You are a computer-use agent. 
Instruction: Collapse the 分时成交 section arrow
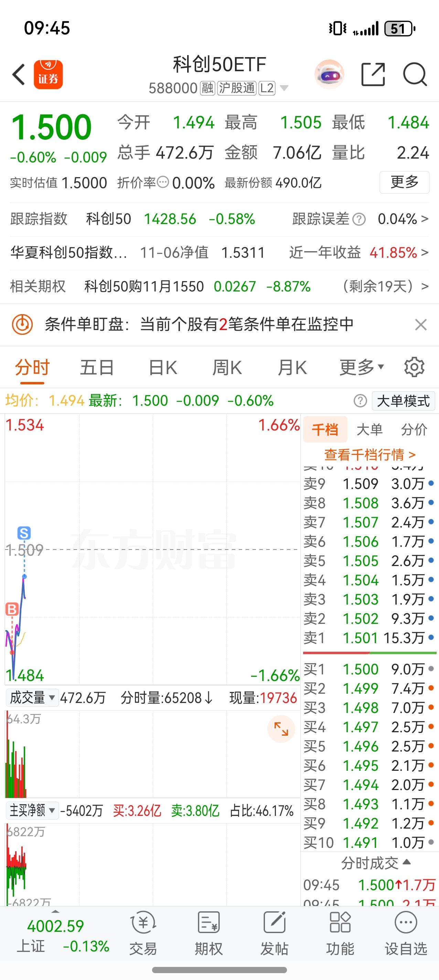coord(406,862)
